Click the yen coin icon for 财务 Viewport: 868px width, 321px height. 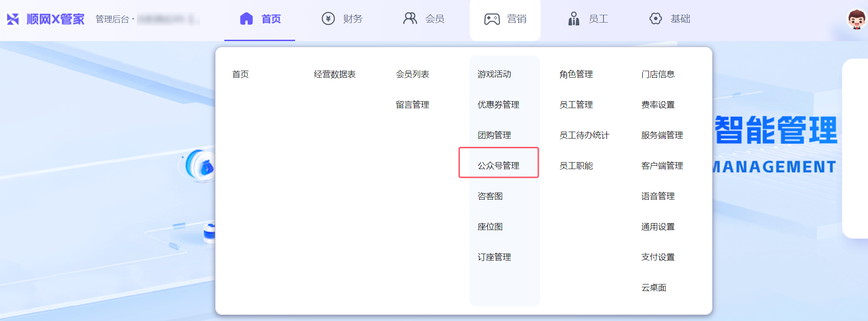pyautogui.click(x=328, y=19)
